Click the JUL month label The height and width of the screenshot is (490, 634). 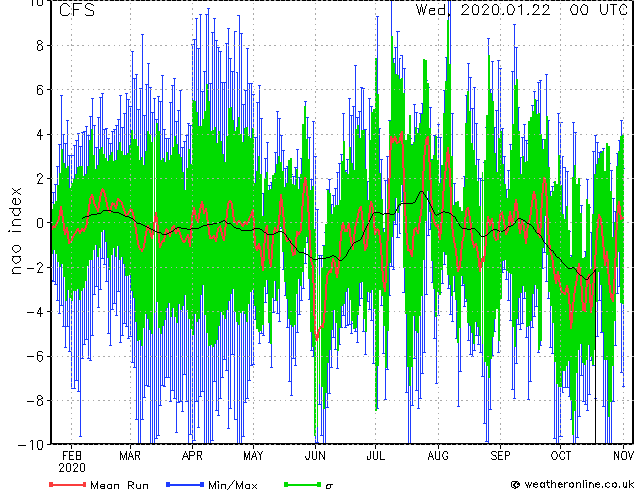(x=376, y=456)
